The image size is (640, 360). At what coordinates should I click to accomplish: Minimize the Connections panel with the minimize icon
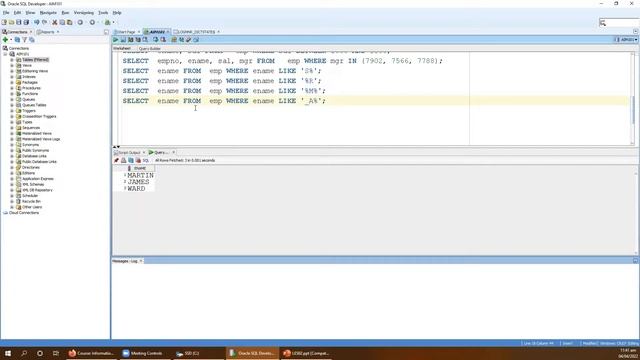point(107,32)
